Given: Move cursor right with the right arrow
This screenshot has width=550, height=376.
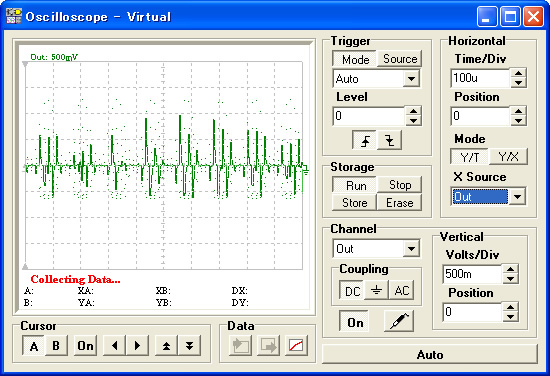Looking at the screenshot, I should point(138,346).
